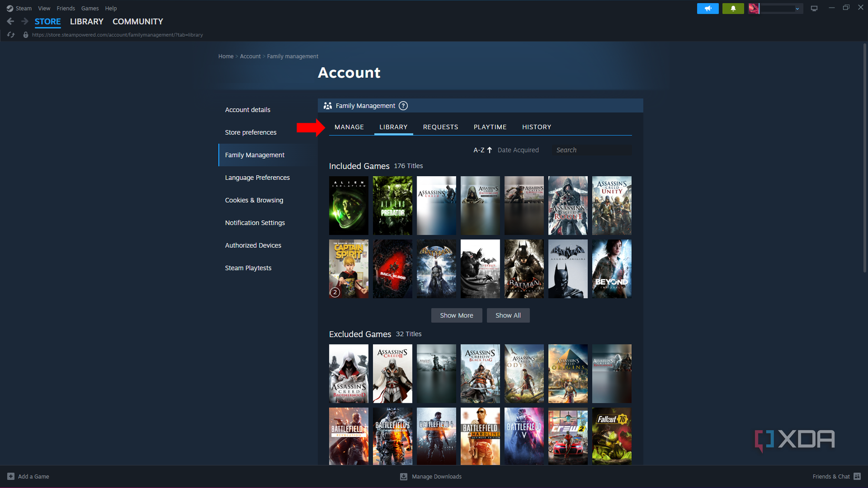Click the Assassin's Creed Unity cover
This screenshot has height=488, width=868.
tap(612, 206)
